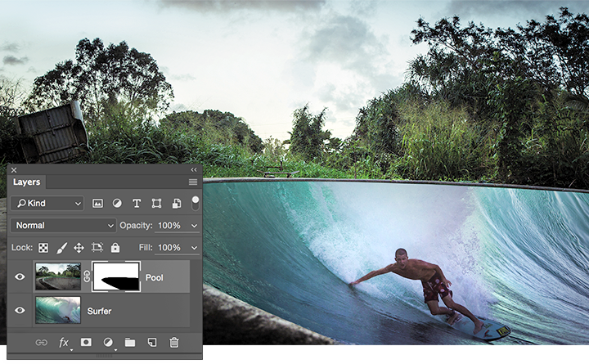Image resolution: width=589 pixels, height=364 pixels.
Task: Add a layer mask
Action: 86,342
